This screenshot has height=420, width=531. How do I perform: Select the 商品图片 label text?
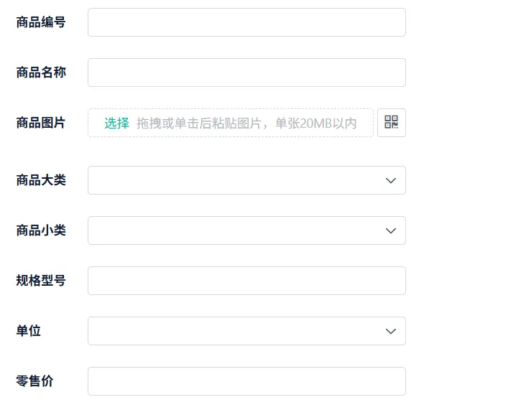tap(41, 123)
